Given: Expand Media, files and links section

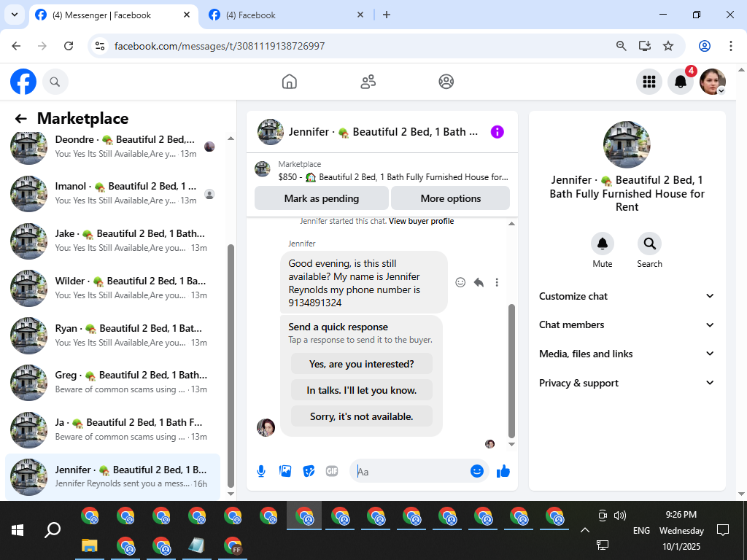Looking at the screenshot, I should tap(627, 354).
